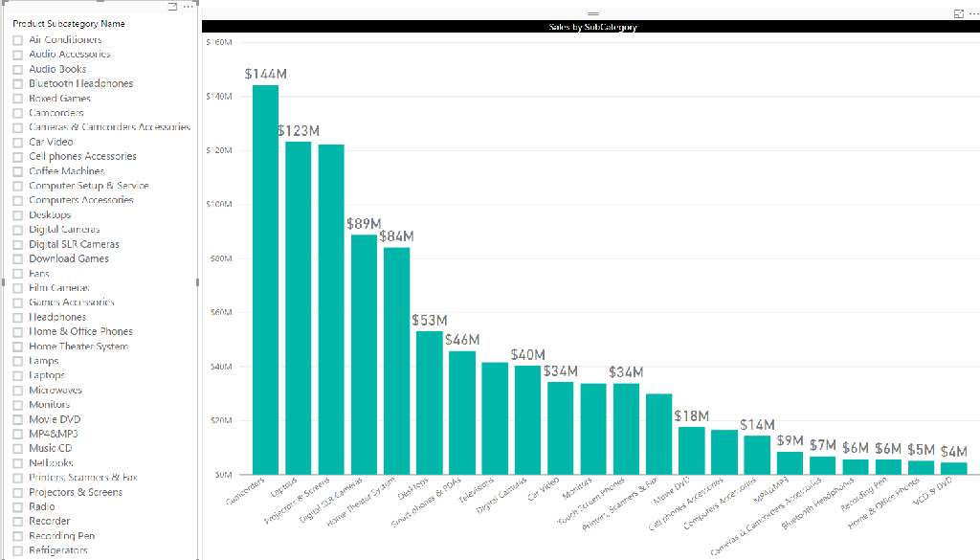The width and height of the screenshot is (980, 560).
Task: Check Fans checkbox
Action: 17,274
